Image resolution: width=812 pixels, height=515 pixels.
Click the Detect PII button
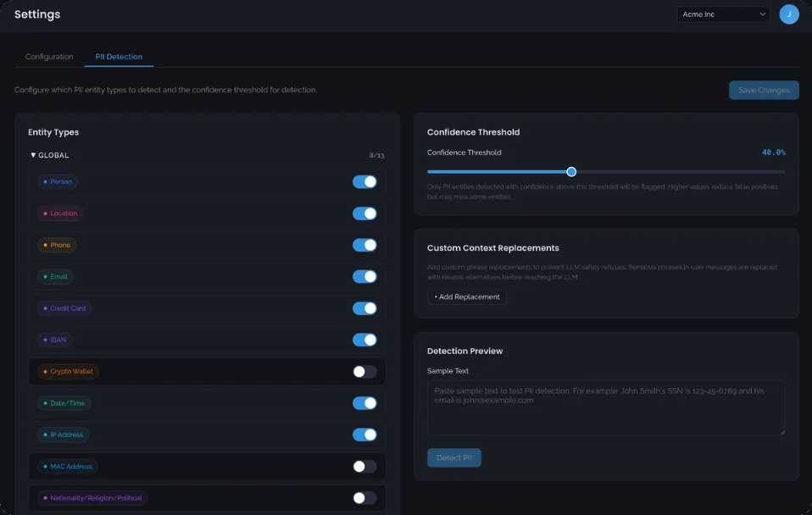(x=453, y=457)
